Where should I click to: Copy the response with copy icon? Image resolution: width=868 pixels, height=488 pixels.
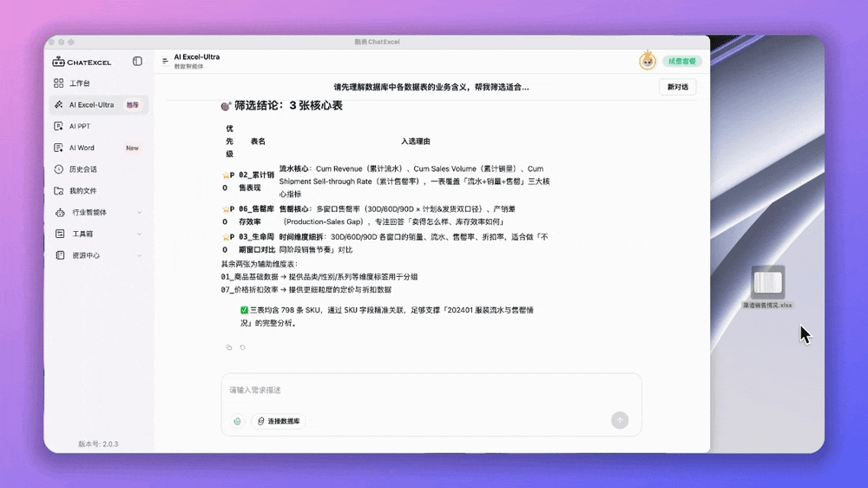(x=228, y=347)
